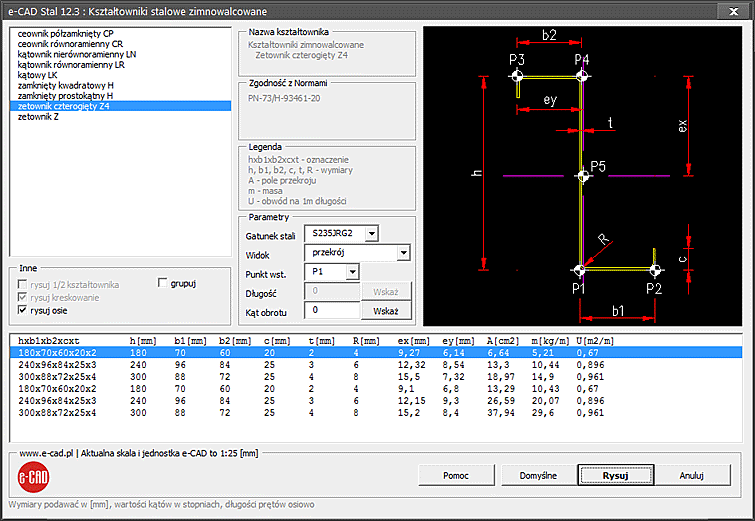Click the P5 center point marker in preview
The height and width of the screenshot is (521, 755).
tap(584, 177)
